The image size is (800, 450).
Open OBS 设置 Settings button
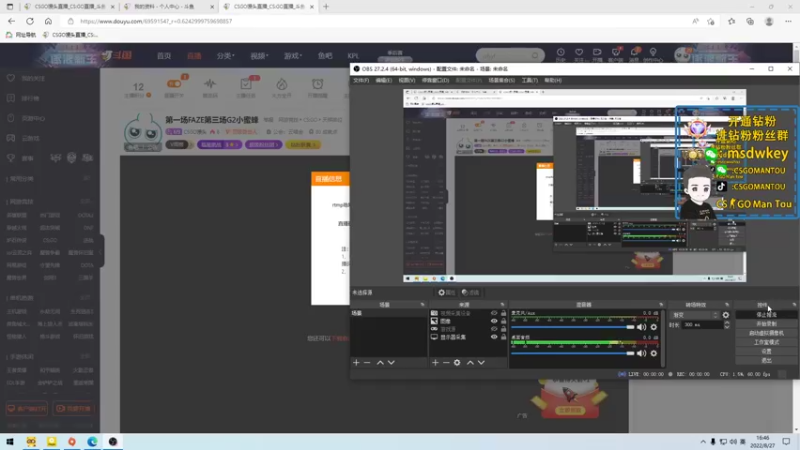point(766,352)
